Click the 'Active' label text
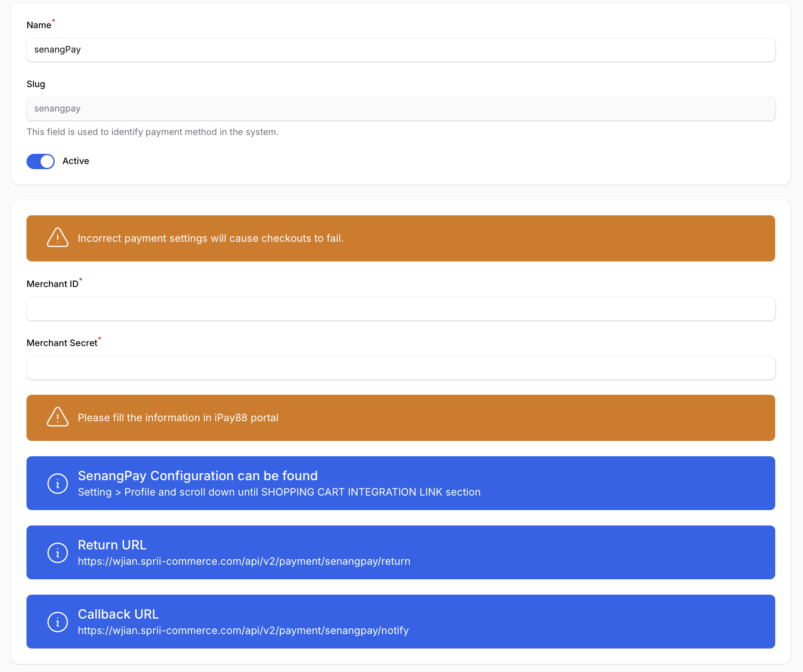Screen dimensions: 803x672 click(x=76, y=161)
